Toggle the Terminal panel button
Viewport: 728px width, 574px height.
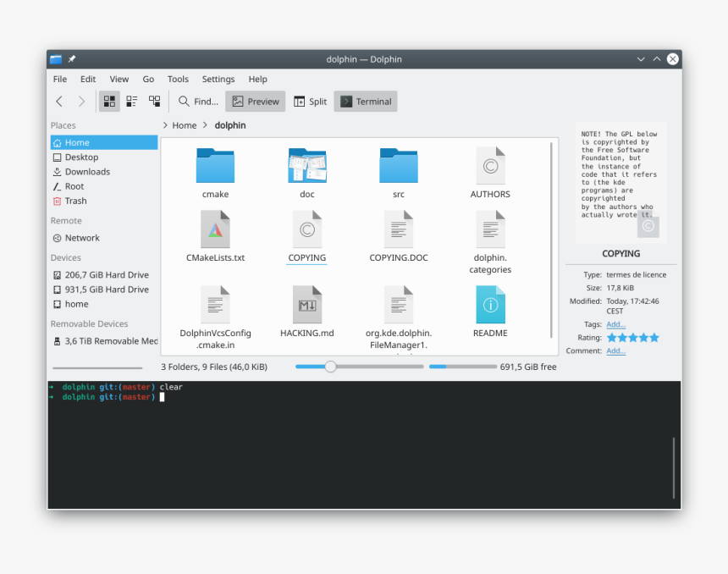366,102
